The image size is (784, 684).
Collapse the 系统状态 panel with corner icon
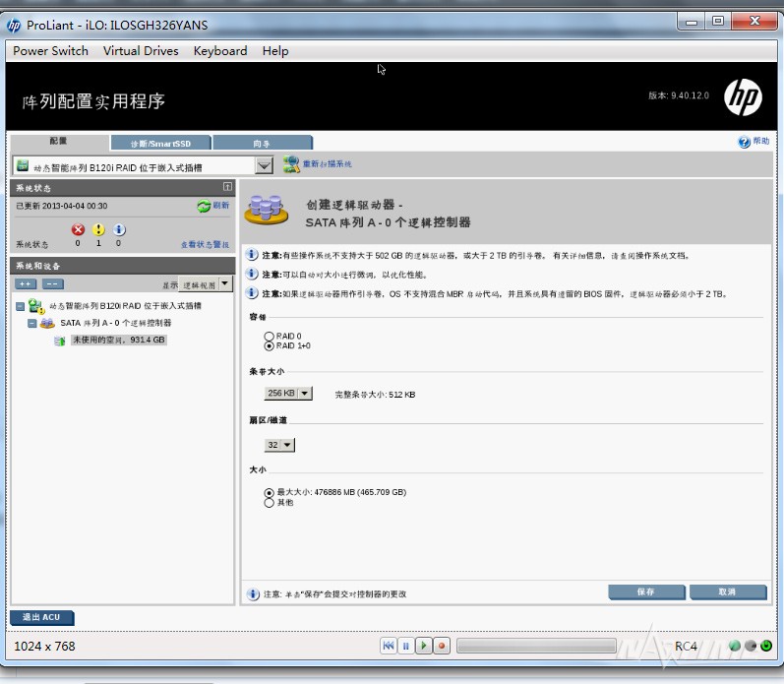point(227,187)
